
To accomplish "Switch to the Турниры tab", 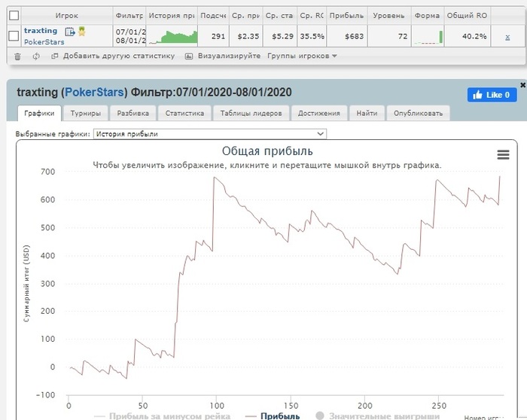I will point(86,113).
